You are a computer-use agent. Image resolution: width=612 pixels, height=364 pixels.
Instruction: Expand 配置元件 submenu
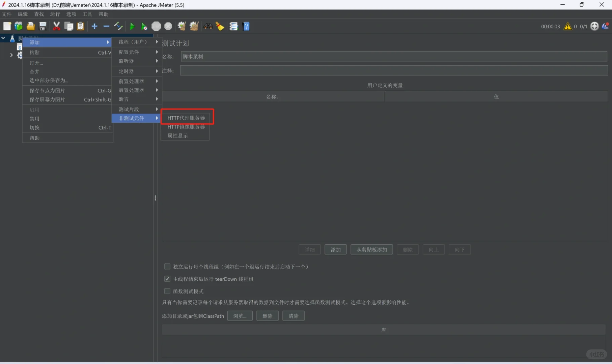(137, 52)
